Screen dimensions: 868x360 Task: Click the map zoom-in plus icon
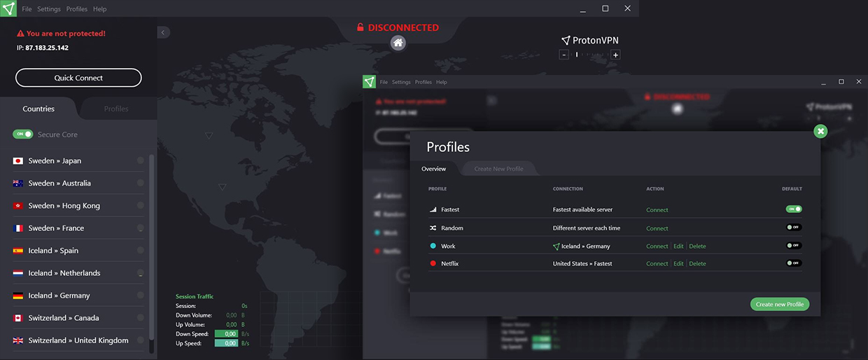pos(615,55)
